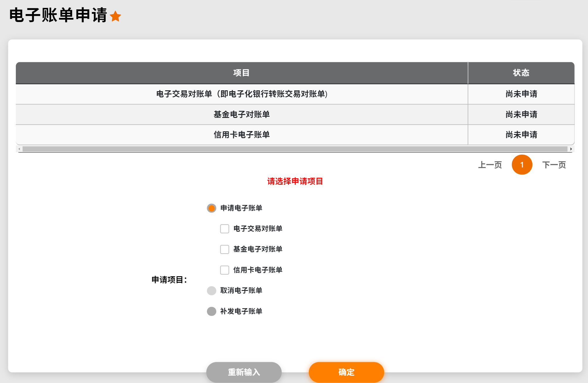The height and width of the screenshot is (383, 588).
Task: Click the 基金电子对账单 table row
Action: click(x=241, y=114)
